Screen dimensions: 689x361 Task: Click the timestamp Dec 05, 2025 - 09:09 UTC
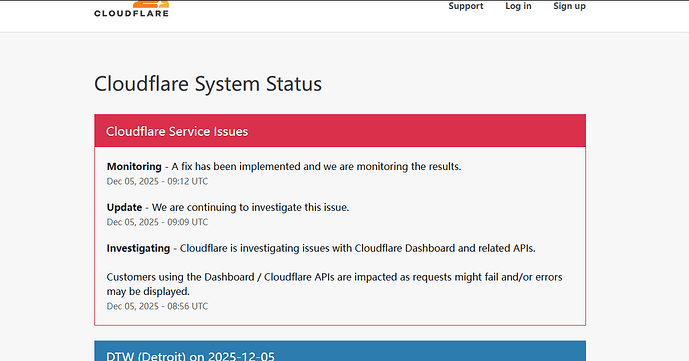point(157,222)
